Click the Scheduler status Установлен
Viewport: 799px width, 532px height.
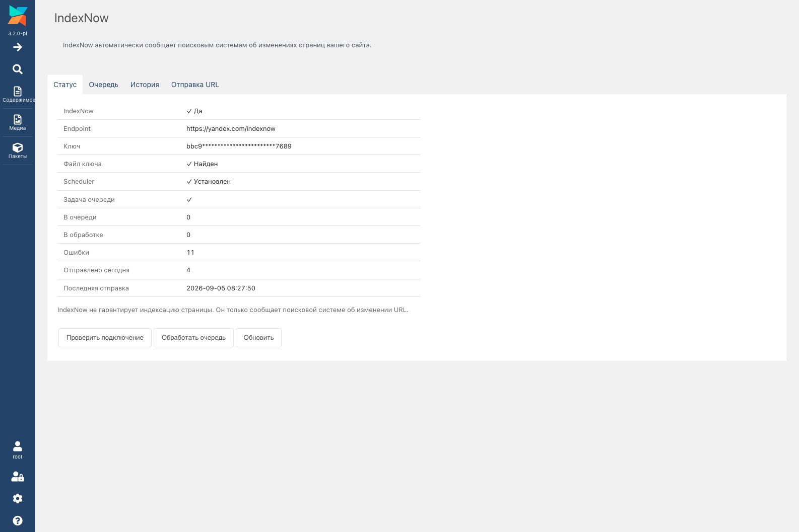pos(209,182)
